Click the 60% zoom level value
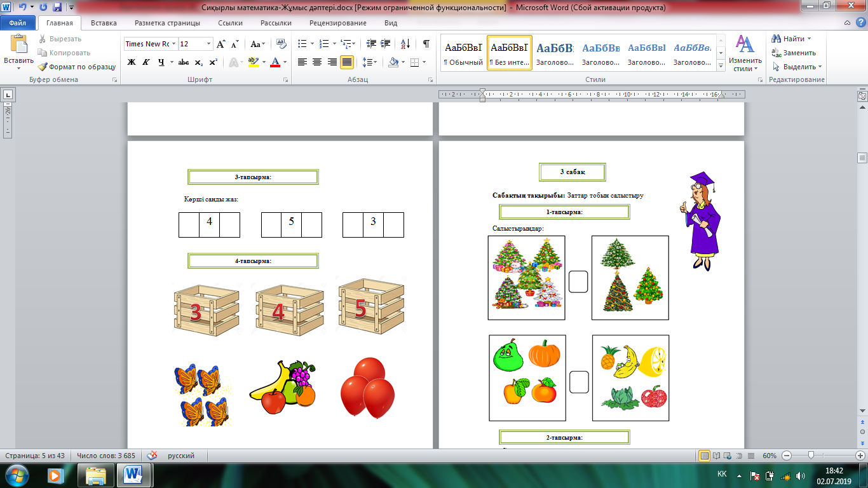 click(770, 456)
